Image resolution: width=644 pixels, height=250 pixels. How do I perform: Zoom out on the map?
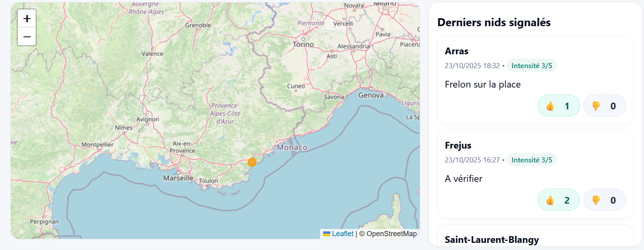coord(27,37)
